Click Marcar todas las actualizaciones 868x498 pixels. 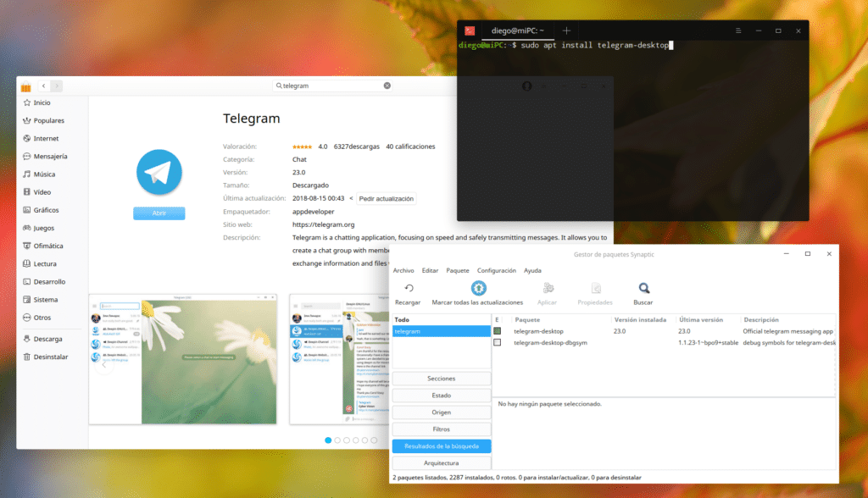click(x=477, y=294)
